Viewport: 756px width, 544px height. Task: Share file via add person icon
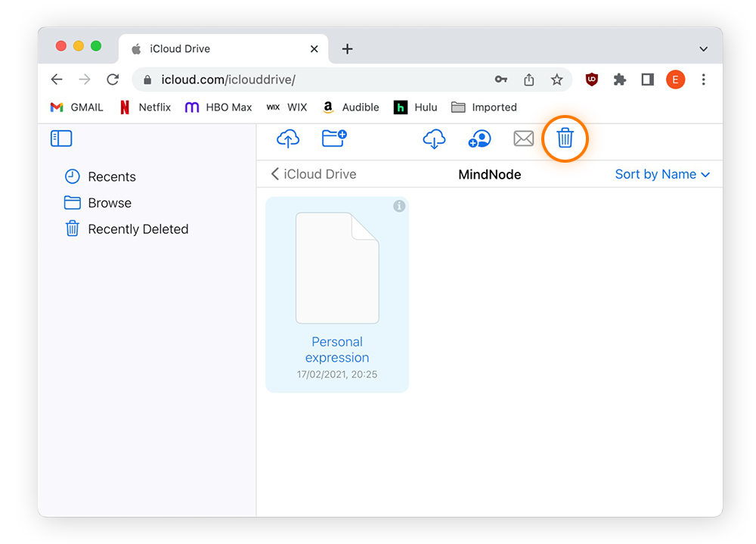click(x=479, y=139)
